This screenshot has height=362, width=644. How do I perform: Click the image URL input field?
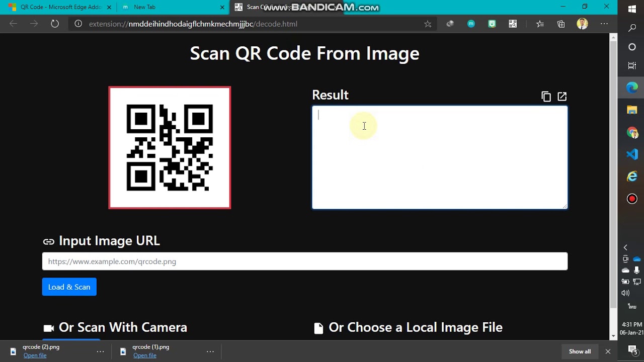pos(305,261)
